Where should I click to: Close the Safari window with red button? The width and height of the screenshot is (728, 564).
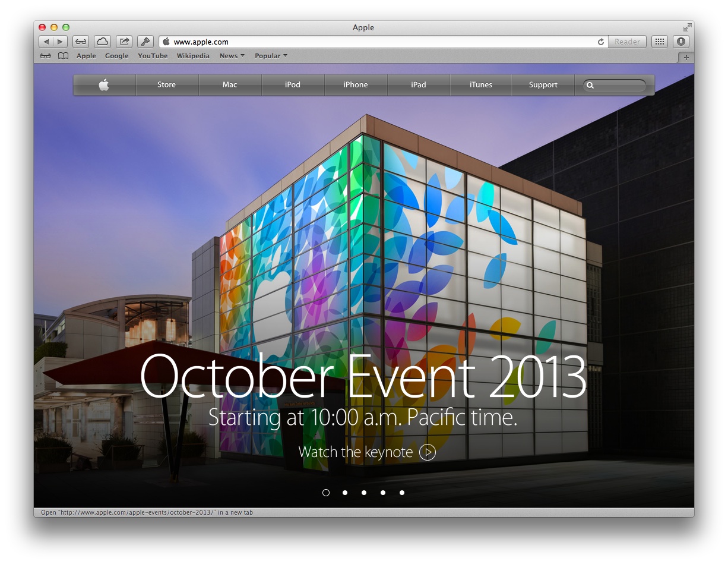[x=42, y=27]
